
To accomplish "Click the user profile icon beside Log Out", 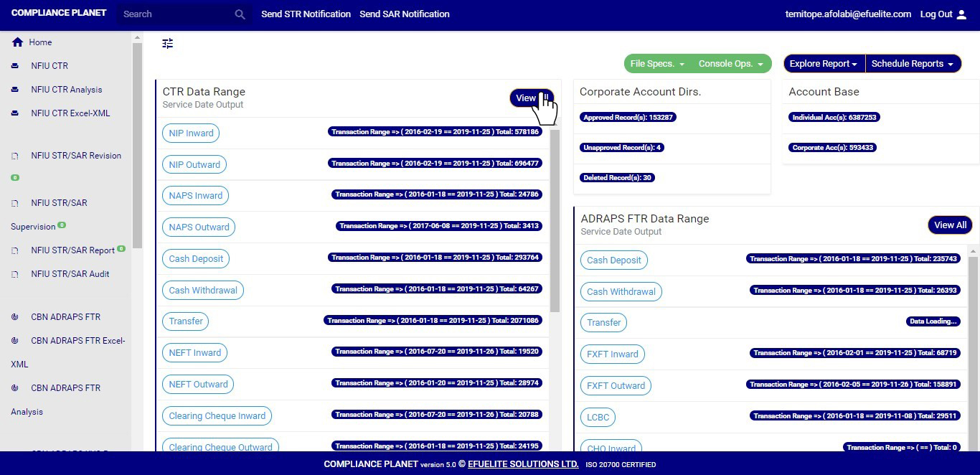I will pos(962,14).
